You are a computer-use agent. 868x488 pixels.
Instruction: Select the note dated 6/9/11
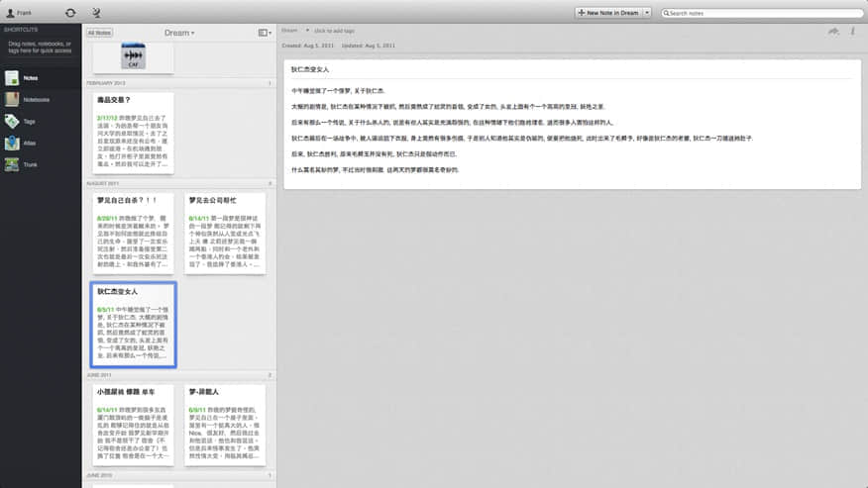[225, 425]
